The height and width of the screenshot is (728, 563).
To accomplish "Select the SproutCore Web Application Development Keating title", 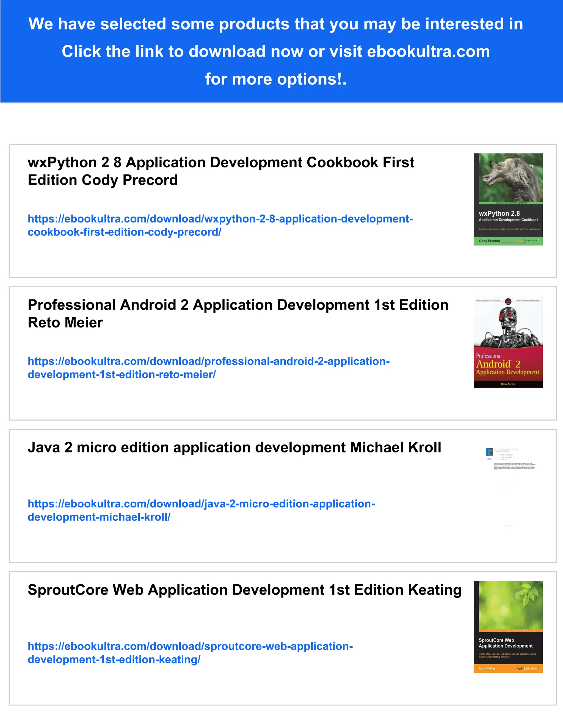I will coord(244,590).
